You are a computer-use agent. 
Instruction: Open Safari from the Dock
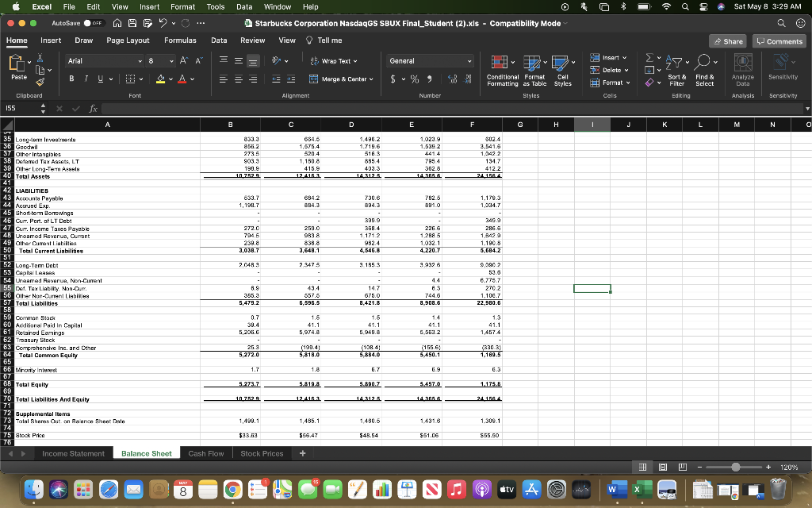coord(109,489)
